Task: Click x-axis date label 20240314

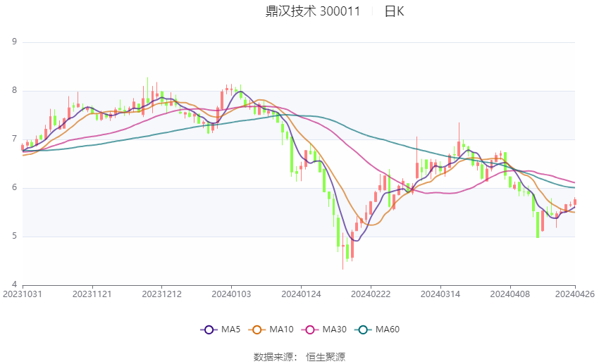Action: [440, 294]
